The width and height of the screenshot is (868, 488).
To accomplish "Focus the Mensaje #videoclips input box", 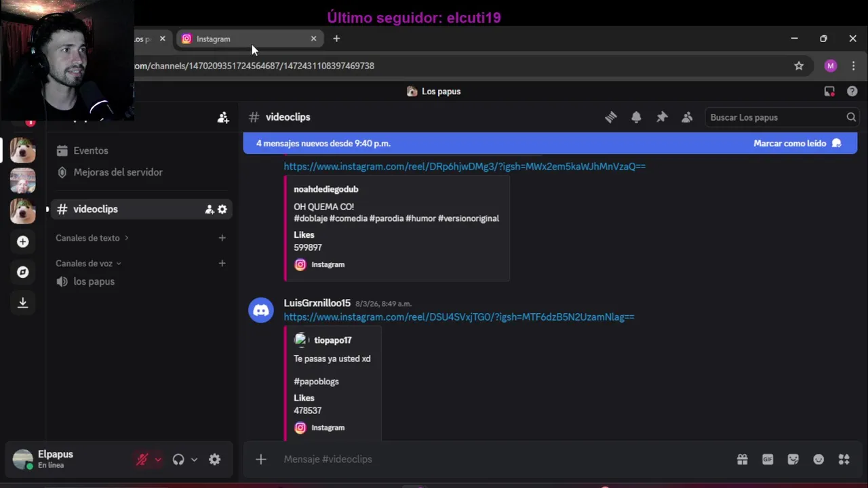I will coord(502,460).
